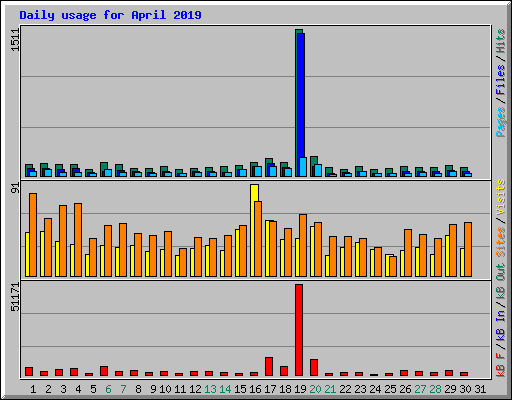Click the green day 7 axis label
The image size is (512, 400).
[123, 389]
